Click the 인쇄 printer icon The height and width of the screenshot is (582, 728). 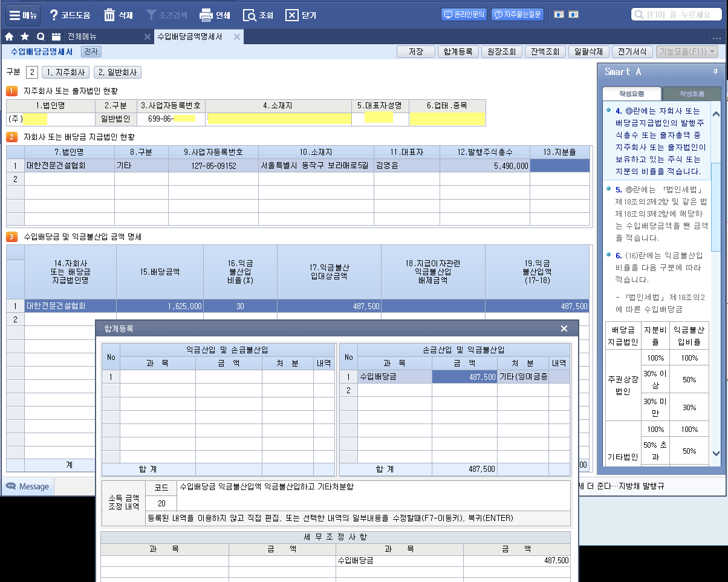(206, 15)
